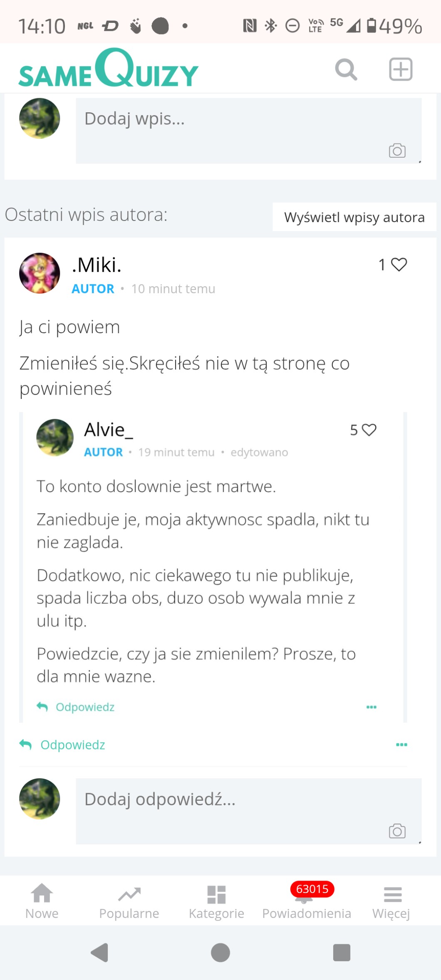Open Kategorie tab
The width and height of the screenshot is (441, 980).
click(216, 901)
